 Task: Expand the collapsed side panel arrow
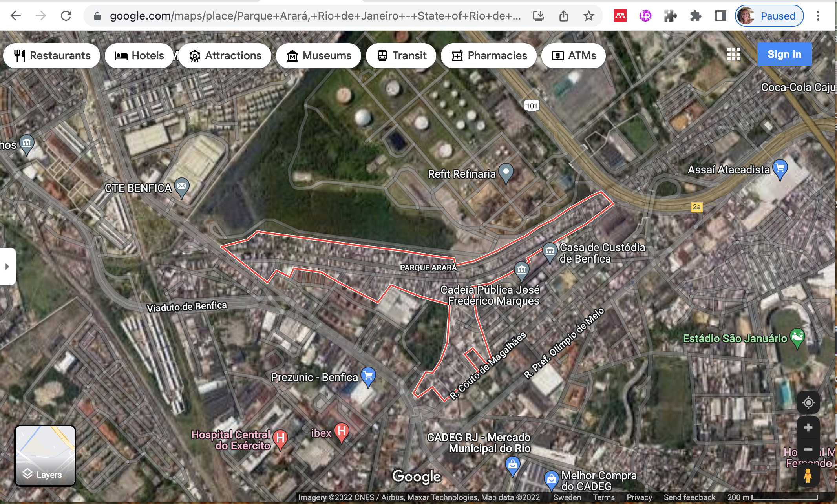pyautogui.click(x=7, y=267)
